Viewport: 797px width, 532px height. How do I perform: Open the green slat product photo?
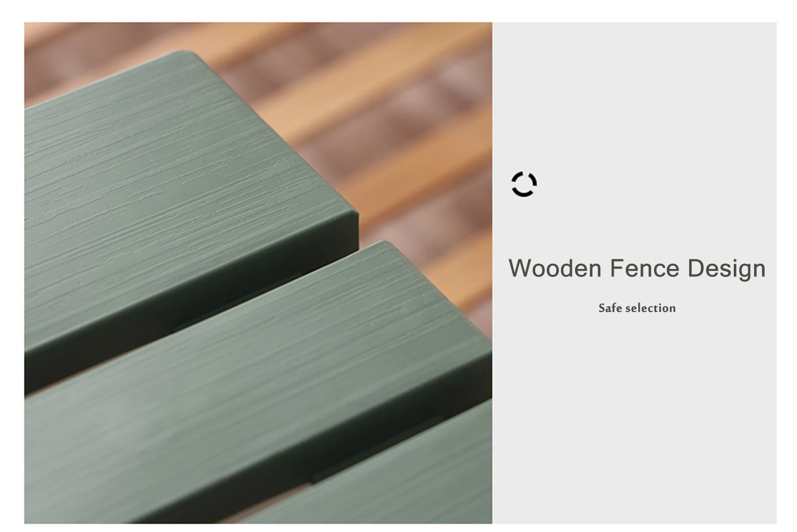coord(258,273)
